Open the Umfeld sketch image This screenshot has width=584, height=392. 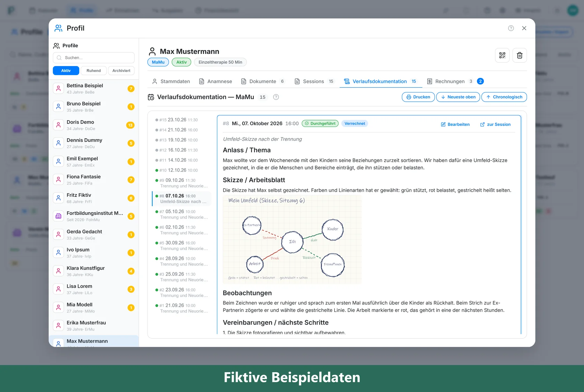(x=292, y=239)
